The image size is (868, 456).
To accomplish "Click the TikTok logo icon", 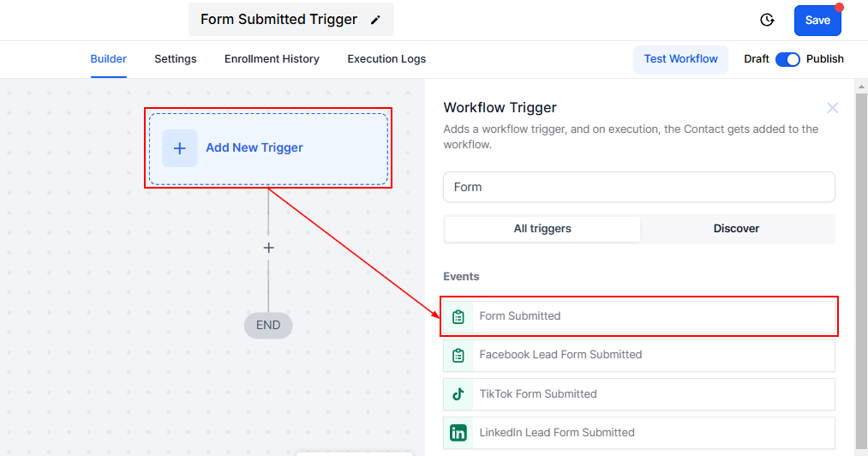I will click(458, 394).
